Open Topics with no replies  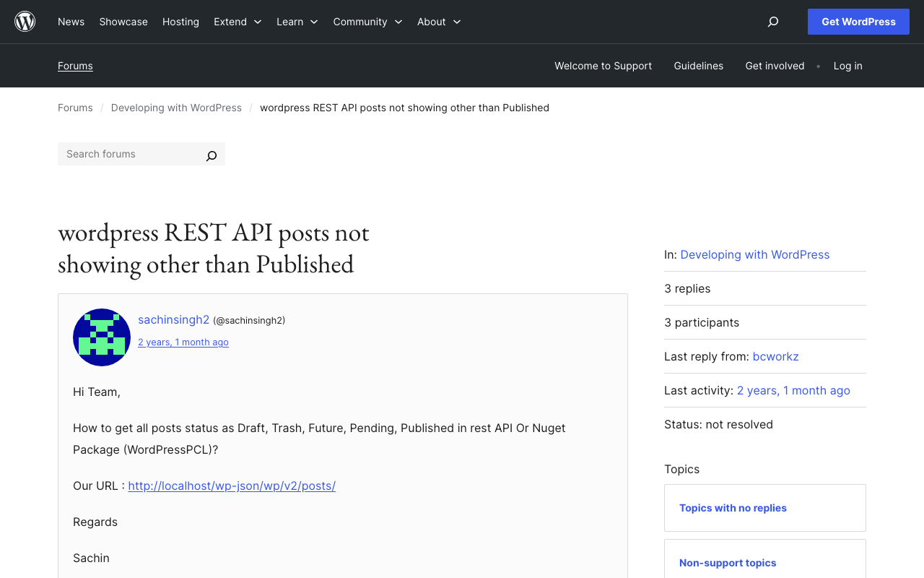733,508
